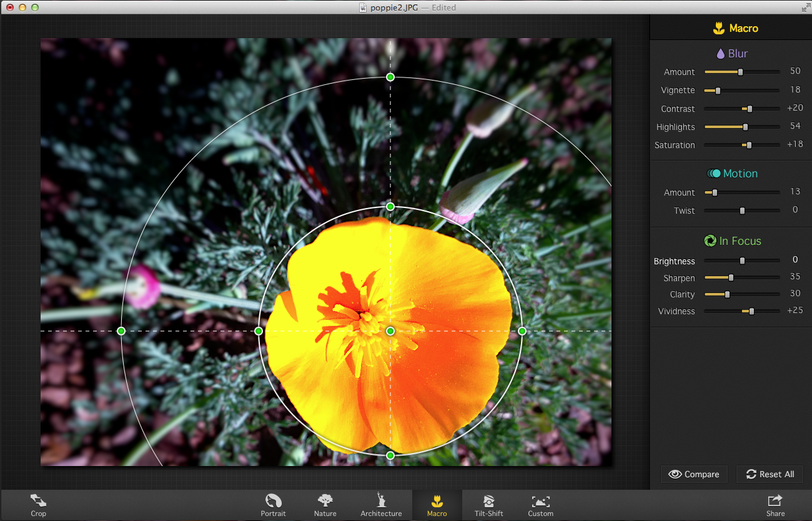Click the outer circle top handle

[390, 77]
